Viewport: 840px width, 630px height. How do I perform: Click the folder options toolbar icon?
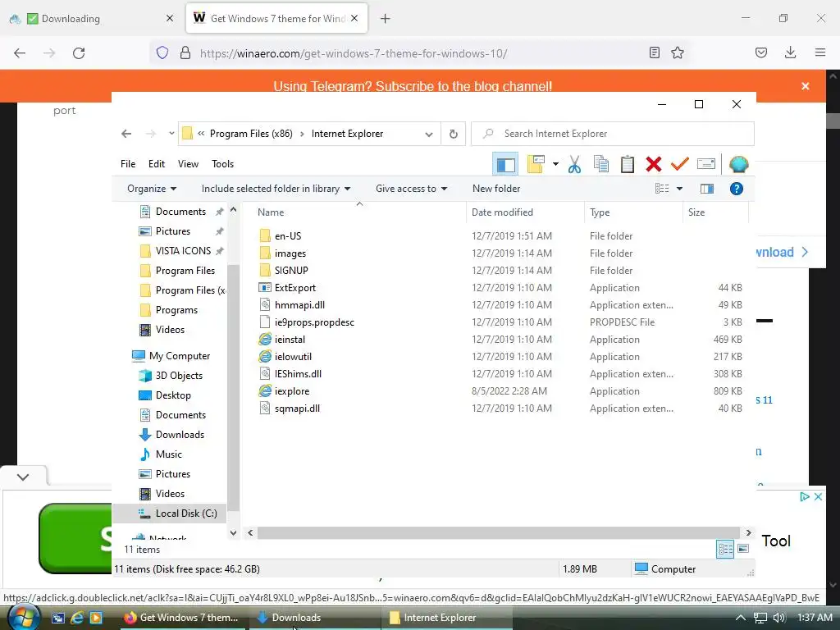pyautogui.click(x=536, y=164)
